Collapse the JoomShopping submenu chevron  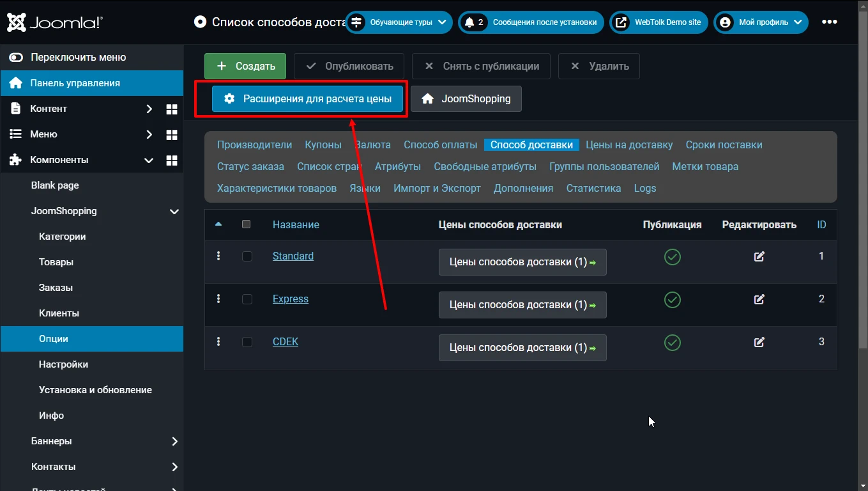[174, 211]
